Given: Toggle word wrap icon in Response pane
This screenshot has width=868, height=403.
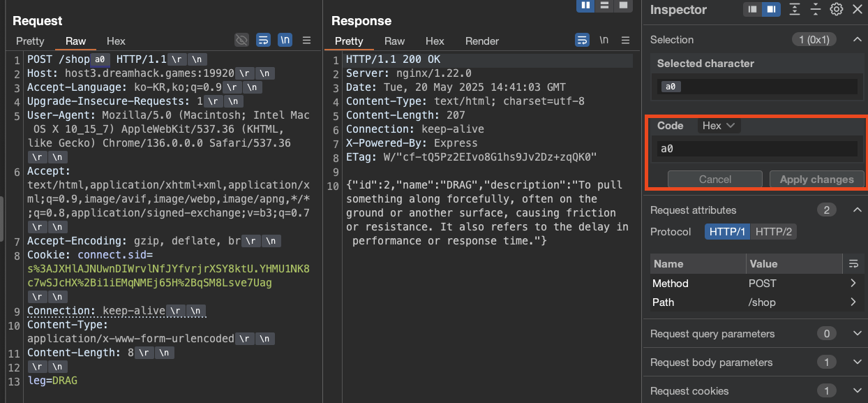Looking at the screenshot, I should pos(582,41).
